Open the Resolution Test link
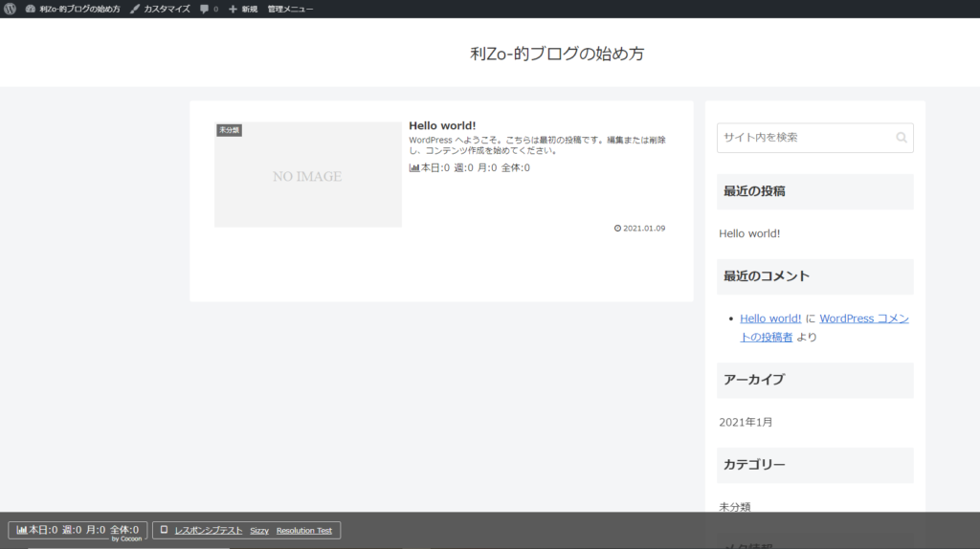The height and width of the screenshot is (549, 980). (304, 530)
